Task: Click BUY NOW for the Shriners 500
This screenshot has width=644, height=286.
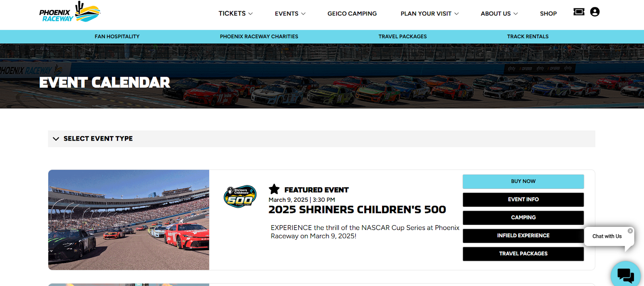Action: pyautogui.click(x=523, y=181)
